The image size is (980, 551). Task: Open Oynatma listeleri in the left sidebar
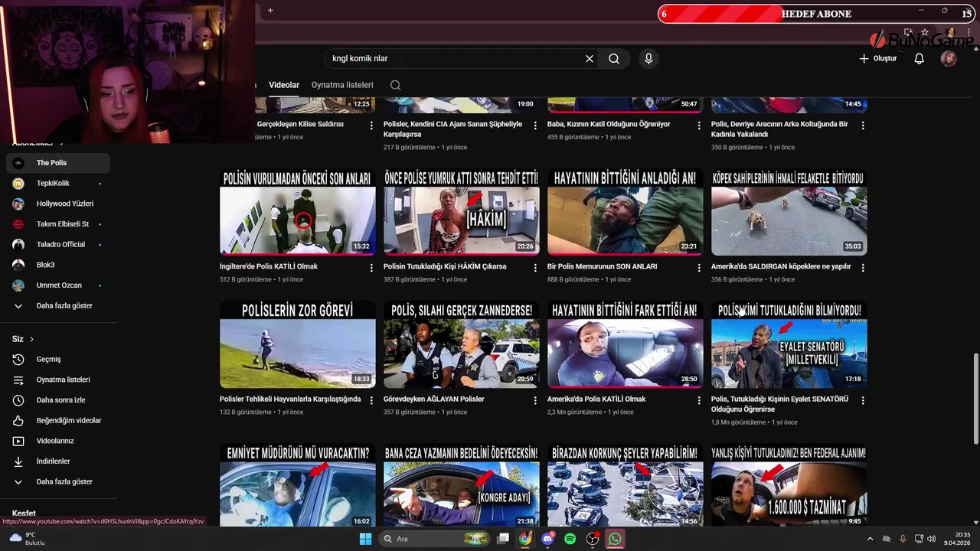click(x=58, y=380)
